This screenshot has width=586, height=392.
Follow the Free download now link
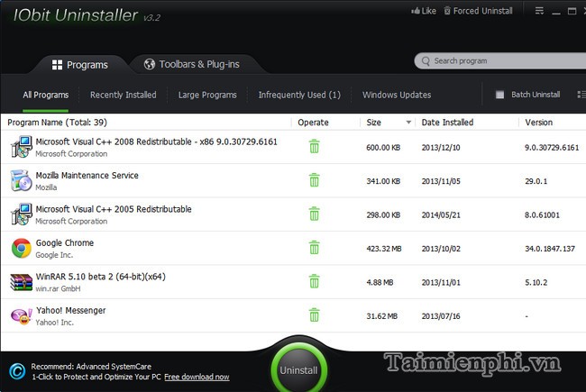197,377
